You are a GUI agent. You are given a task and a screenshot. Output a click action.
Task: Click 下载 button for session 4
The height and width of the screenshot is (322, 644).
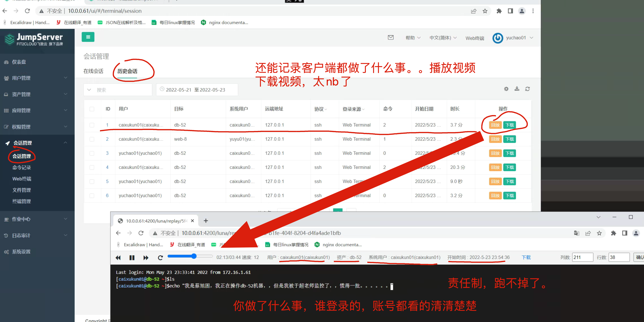[509, 167]
